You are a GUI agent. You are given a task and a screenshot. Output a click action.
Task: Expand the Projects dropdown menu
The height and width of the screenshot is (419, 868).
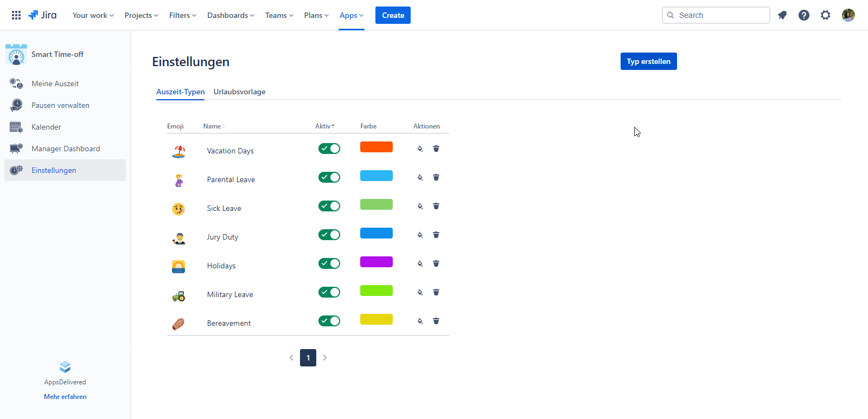[x=141, y=15]
